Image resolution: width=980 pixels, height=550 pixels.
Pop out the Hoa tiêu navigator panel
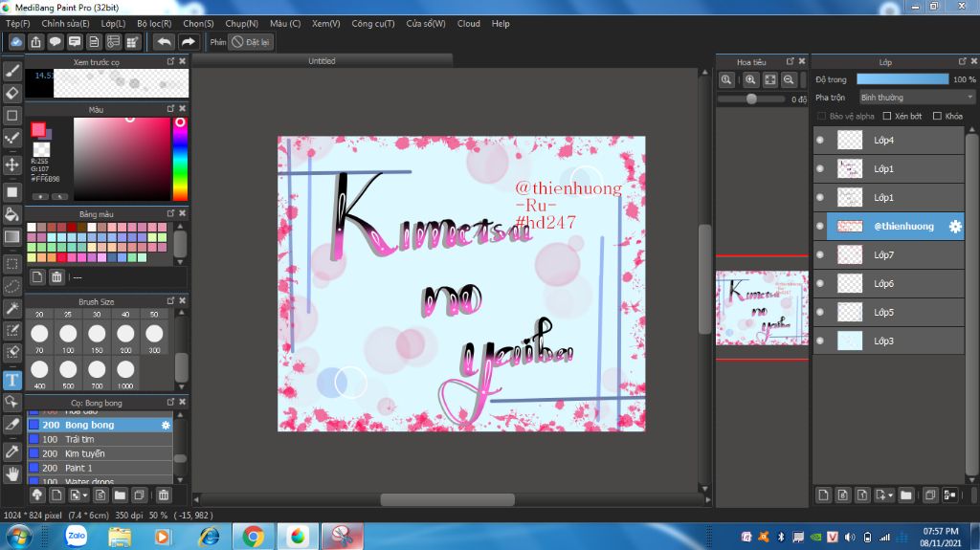pos(790,61)
